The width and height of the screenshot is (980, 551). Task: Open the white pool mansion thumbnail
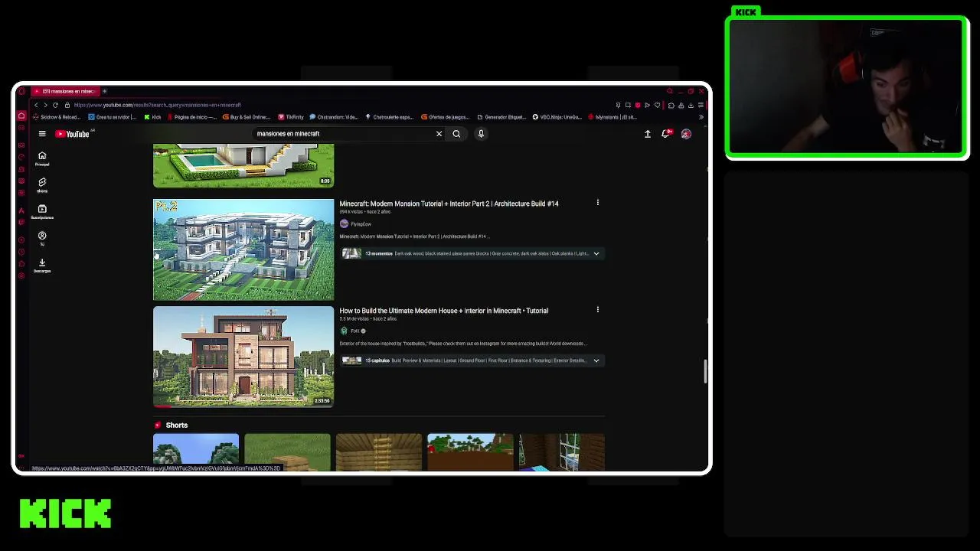click(x=243, y=165)
